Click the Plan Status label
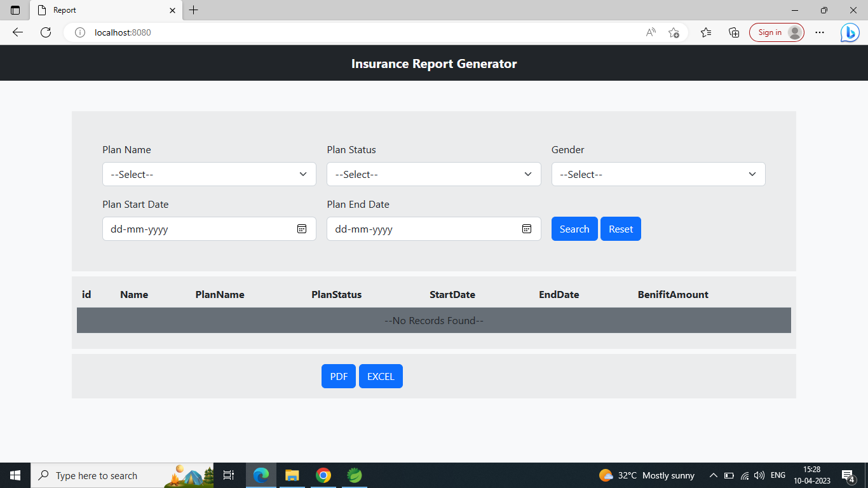 (351, 150)
